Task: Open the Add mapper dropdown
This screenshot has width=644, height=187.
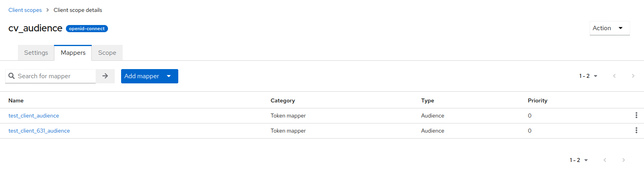Action: click(149, 76)
